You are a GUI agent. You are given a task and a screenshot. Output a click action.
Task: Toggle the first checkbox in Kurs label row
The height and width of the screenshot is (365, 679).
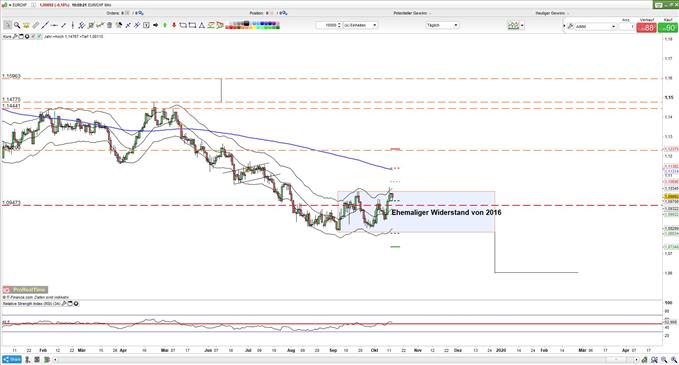(33, 37)
